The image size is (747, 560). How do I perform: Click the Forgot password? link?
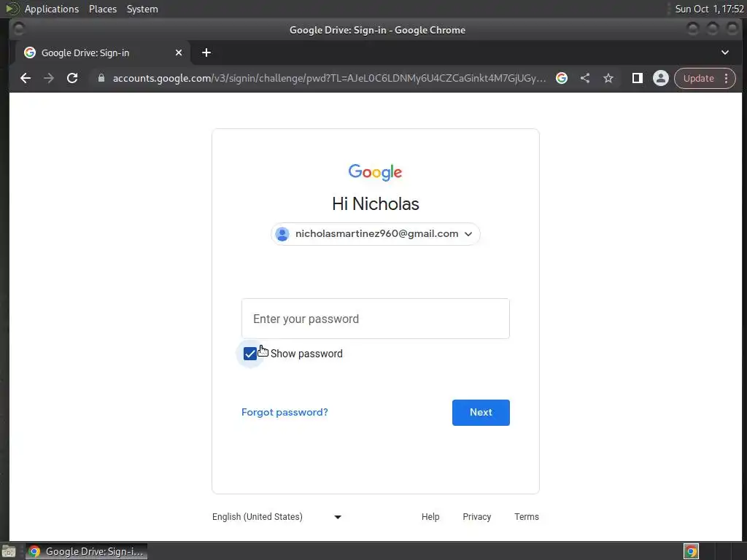(x=285, y=413)
